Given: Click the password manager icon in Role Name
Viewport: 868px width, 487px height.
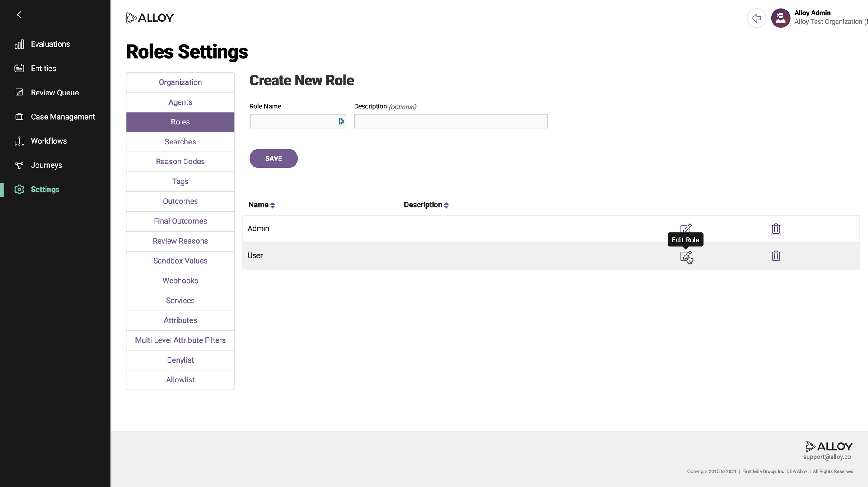Looking at the screenshot, I should (341, 121).
